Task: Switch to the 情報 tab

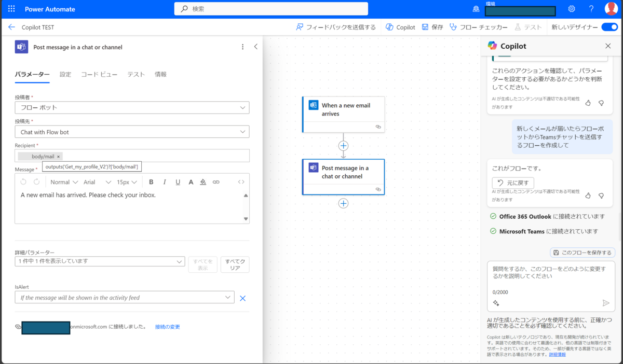Action: point(161,75)
